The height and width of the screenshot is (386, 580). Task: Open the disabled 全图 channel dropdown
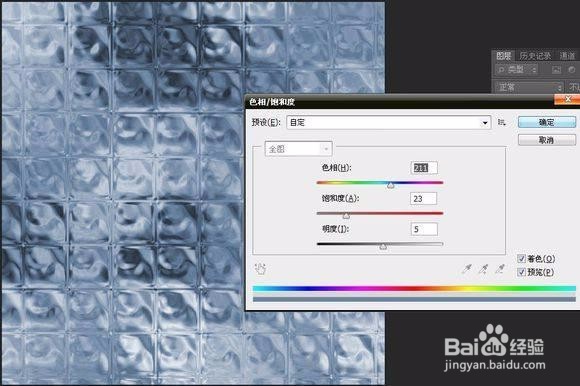[x=299, y=149]
